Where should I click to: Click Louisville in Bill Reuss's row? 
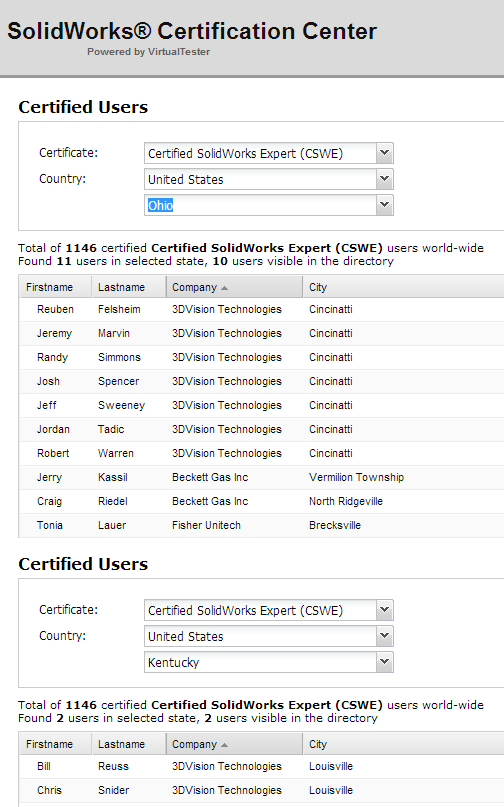click(331, 766)
